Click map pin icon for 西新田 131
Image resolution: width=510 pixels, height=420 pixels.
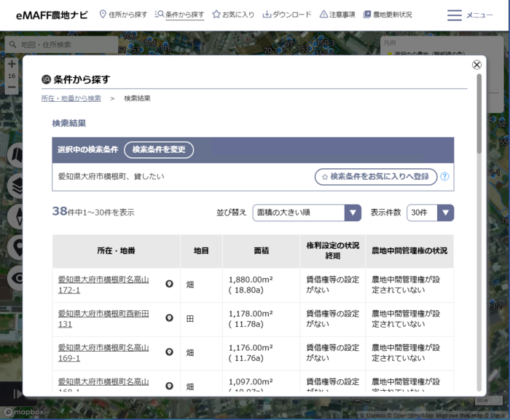(x=169, y=318)
